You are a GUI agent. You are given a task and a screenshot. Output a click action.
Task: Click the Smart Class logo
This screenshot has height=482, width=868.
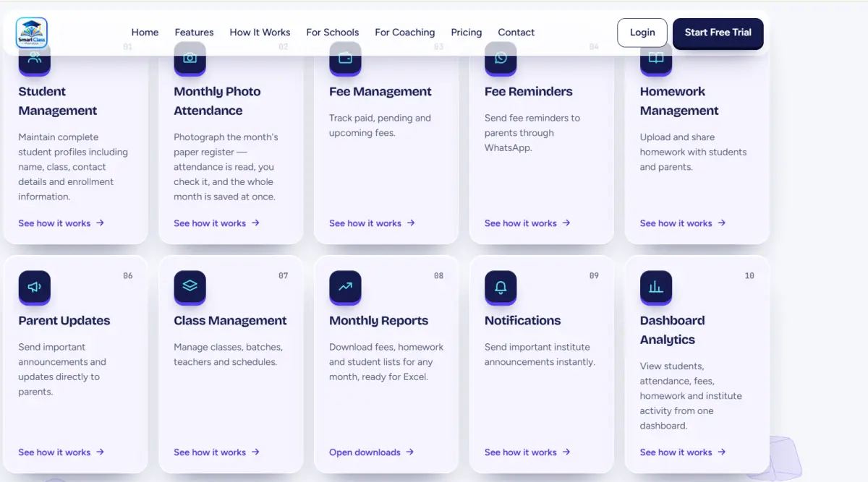click(32, 33)
